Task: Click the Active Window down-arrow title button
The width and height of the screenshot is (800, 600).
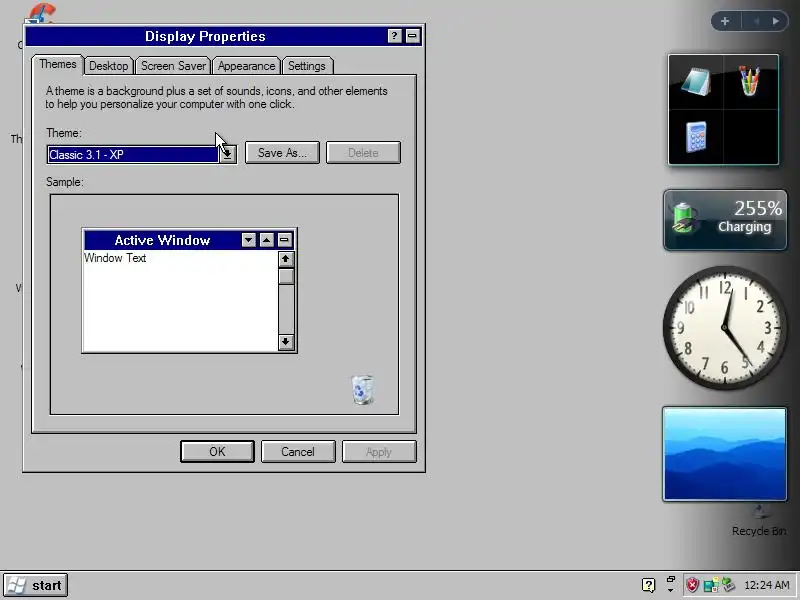Action: pos(248,240)
